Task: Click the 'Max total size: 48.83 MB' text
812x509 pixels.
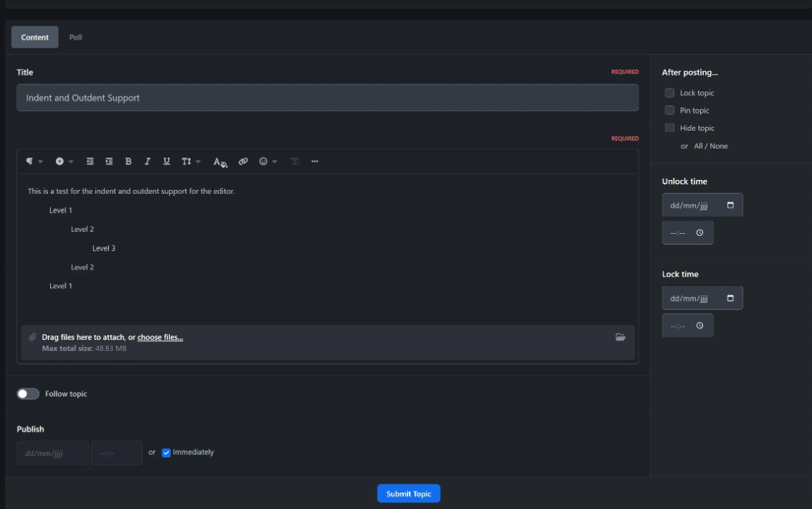Action: point(84,349)
